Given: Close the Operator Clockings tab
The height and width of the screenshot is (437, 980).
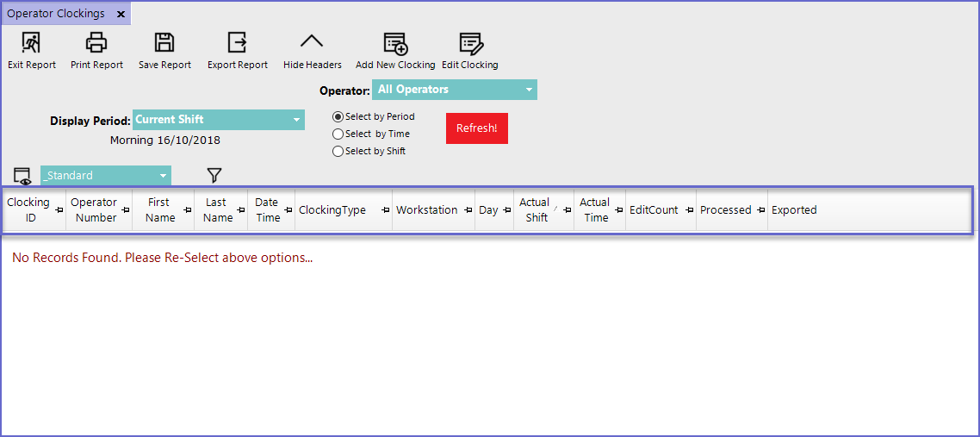Looking at the screenshot, I should (121, 15).
